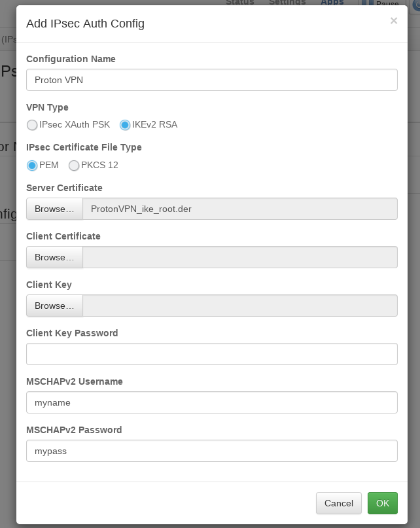Select PEM certificate file type
This screenshot has height=528, width=420.
pos(32,166)
